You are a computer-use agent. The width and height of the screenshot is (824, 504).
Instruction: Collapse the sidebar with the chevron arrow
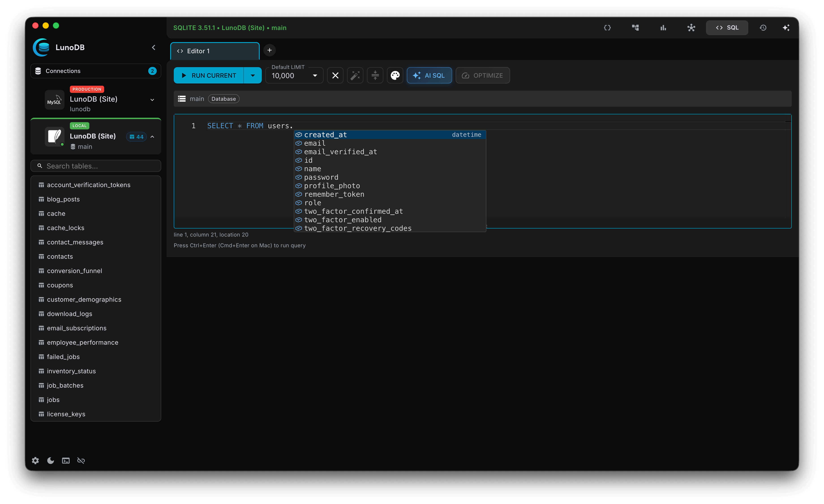coord(154,47)
